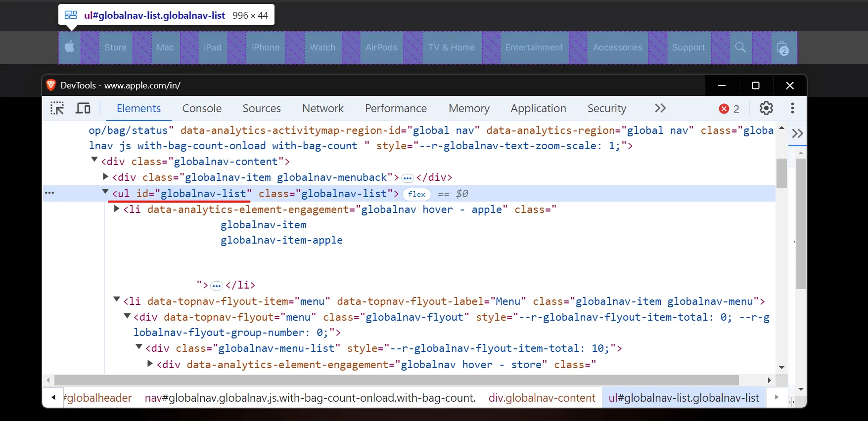Screen dimensions: 868x421
Task: Toggle the flex badge on globalnav-list
Action: point(417,194)
